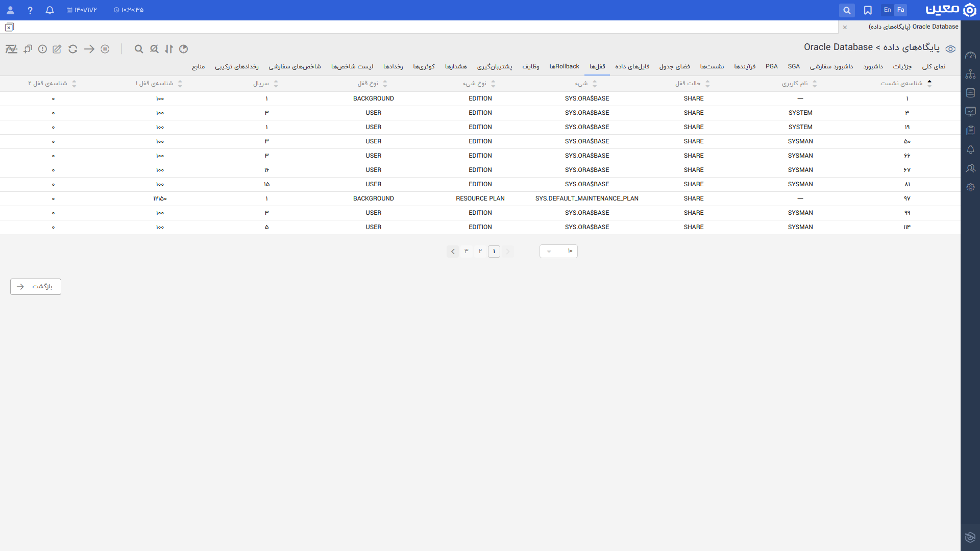Open the settings gear sidebar icon

point(970,187)
